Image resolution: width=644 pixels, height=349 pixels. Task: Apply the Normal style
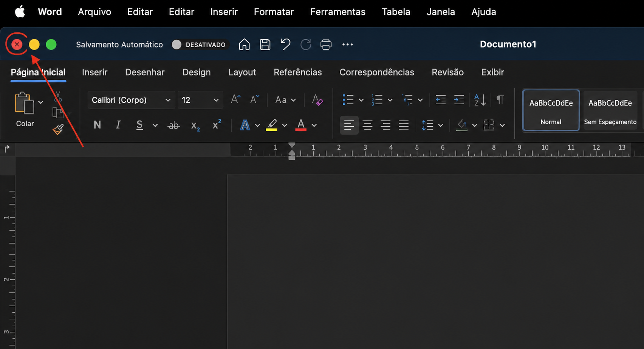[x=551, y=110]
